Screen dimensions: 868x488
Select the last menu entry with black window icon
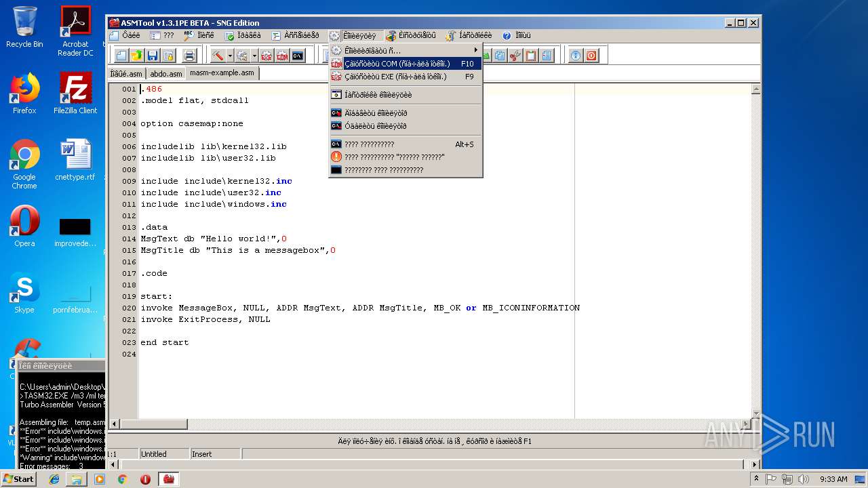[406, 170]
